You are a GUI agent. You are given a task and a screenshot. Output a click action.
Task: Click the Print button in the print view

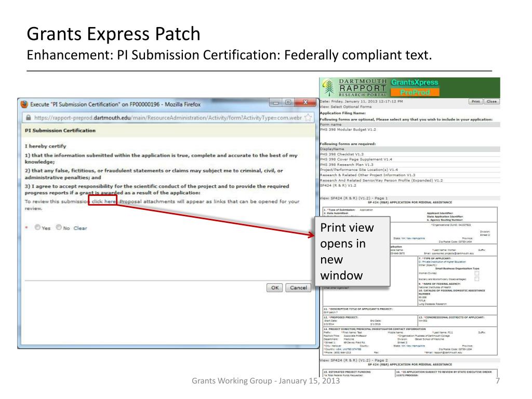475,101
